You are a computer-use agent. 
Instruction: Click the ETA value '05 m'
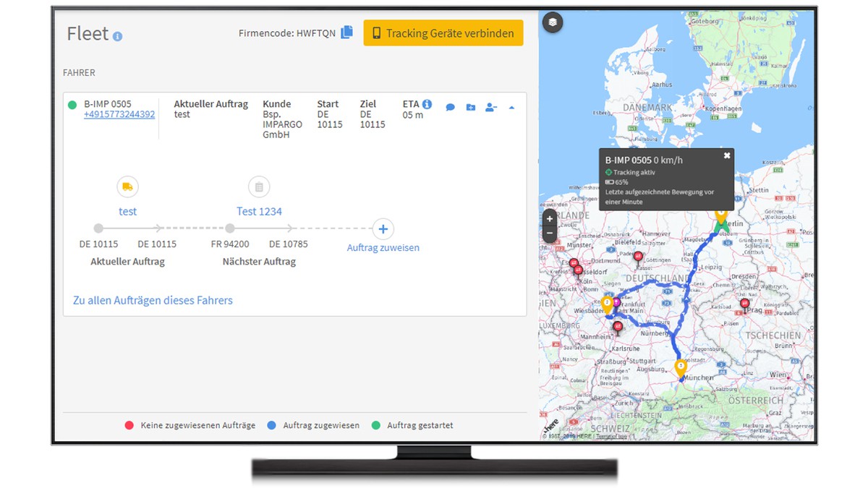point(413,115)
